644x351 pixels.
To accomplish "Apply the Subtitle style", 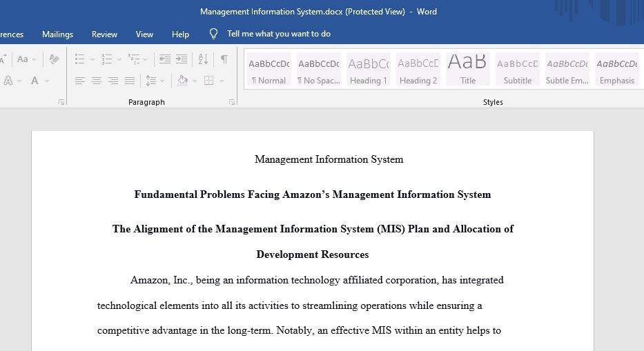I will pyautogui.click(x=518, y=69).
